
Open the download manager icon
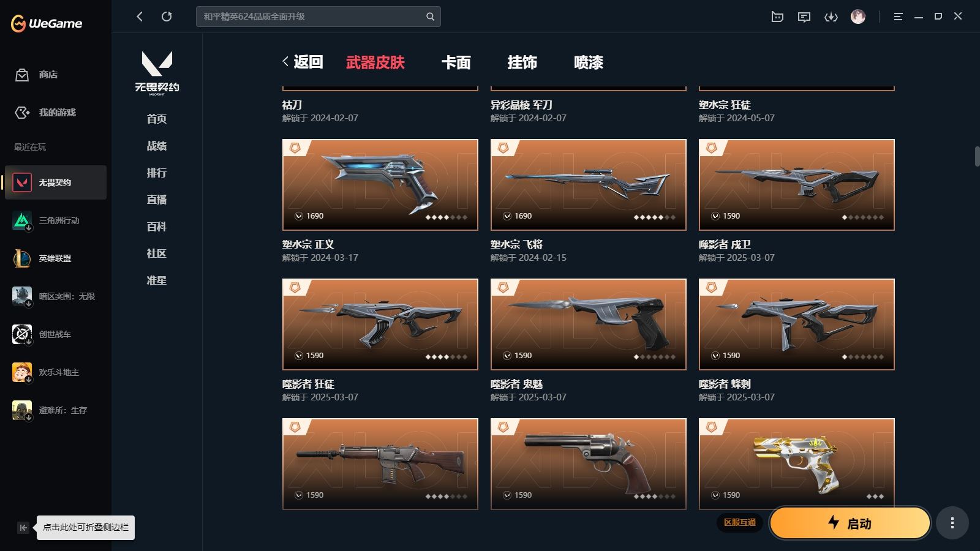tap(831, 17)
